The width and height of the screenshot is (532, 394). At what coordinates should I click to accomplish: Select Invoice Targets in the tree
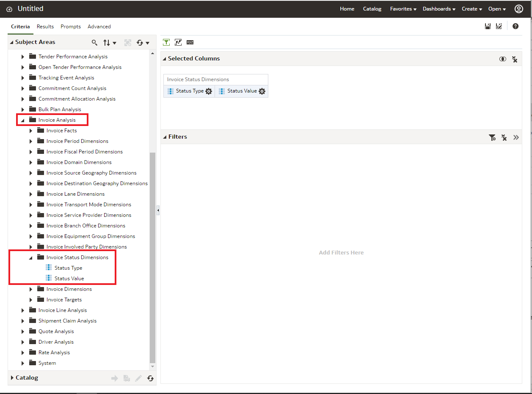pos(64,300)
